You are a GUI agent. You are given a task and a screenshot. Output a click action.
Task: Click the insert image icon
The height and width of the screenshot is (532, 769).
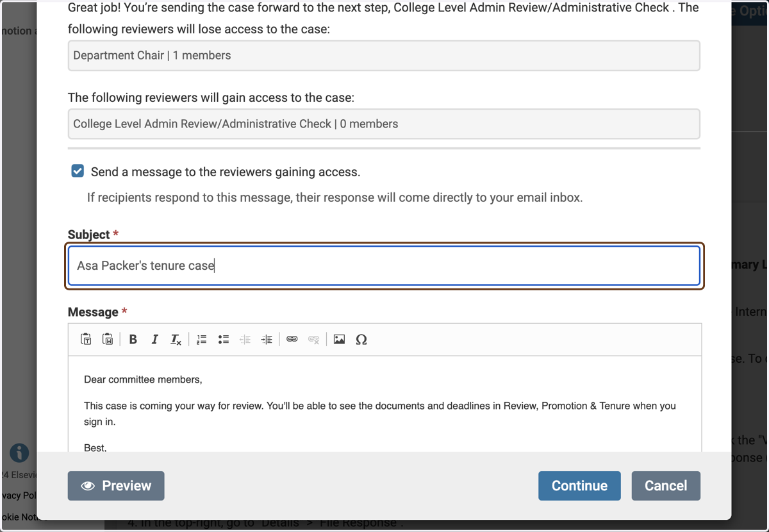click(x=340, y=339)
